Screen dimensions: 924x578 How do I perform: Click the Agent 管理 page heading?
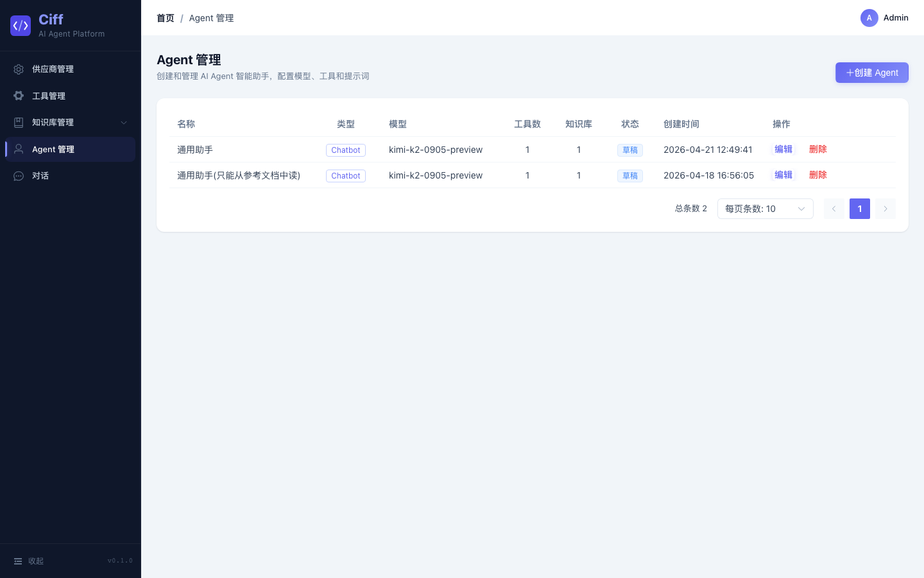tap(189, 60)
